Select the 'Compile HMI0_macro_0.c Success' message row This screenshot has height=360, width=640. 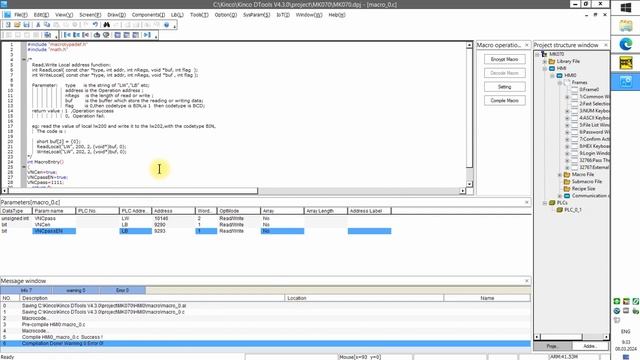click(265, 337)
